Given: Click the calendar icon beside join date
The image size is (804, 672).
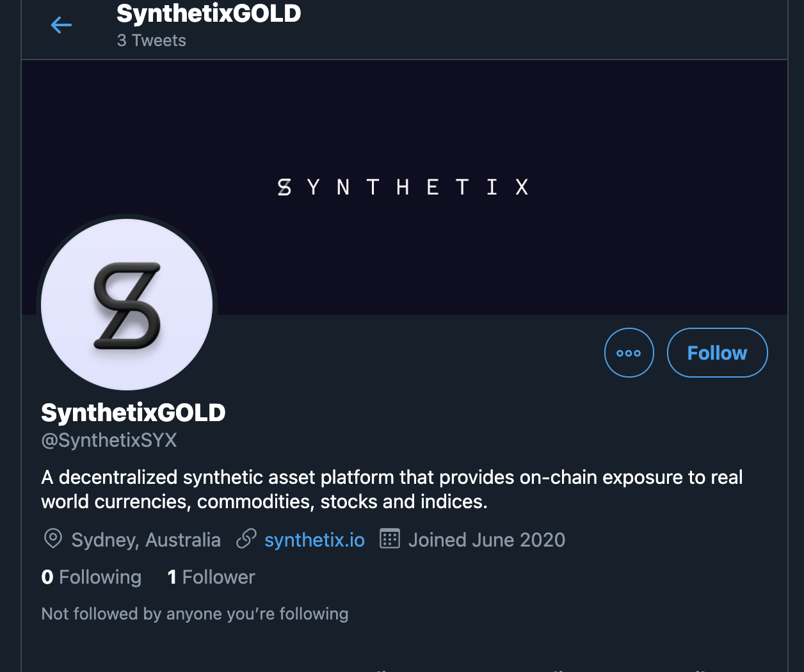Looking at the screenshot, I should pos(389,539).
